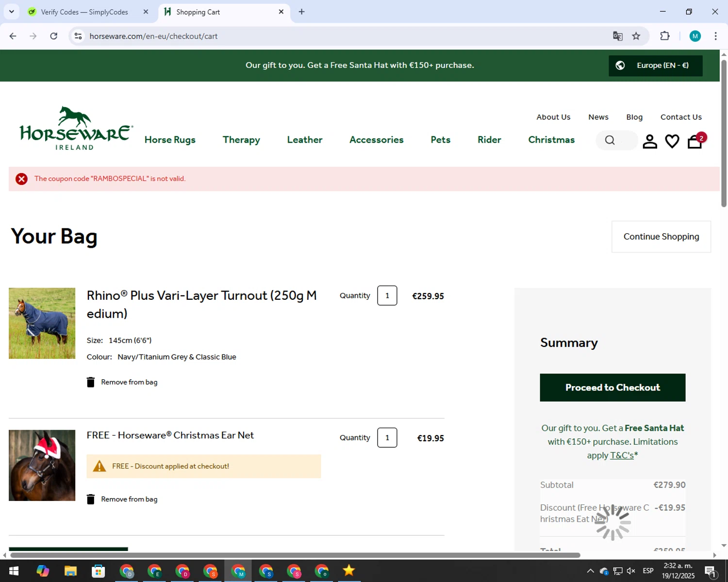Open the wishlist heart icon

[672, 141]
